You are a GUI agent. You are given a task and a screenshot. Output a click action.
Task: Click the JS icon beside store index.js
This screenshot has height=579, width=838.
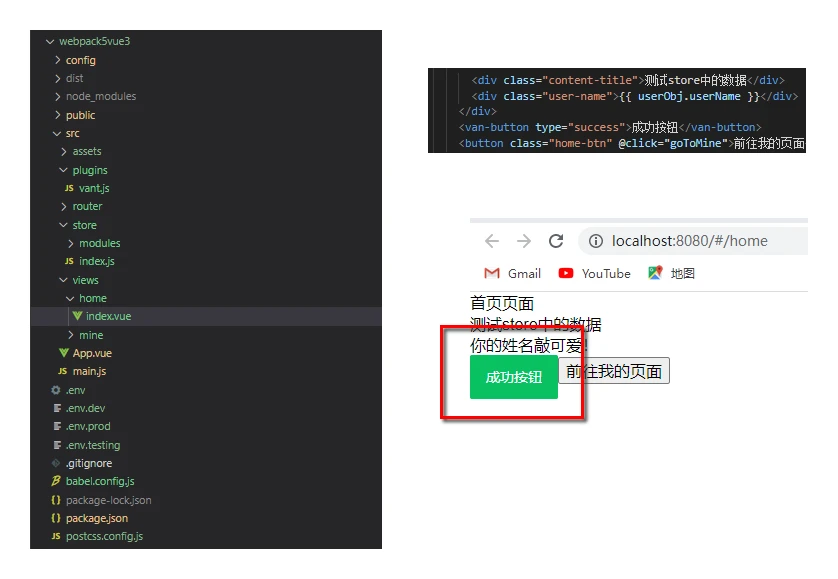click(69, 261)
